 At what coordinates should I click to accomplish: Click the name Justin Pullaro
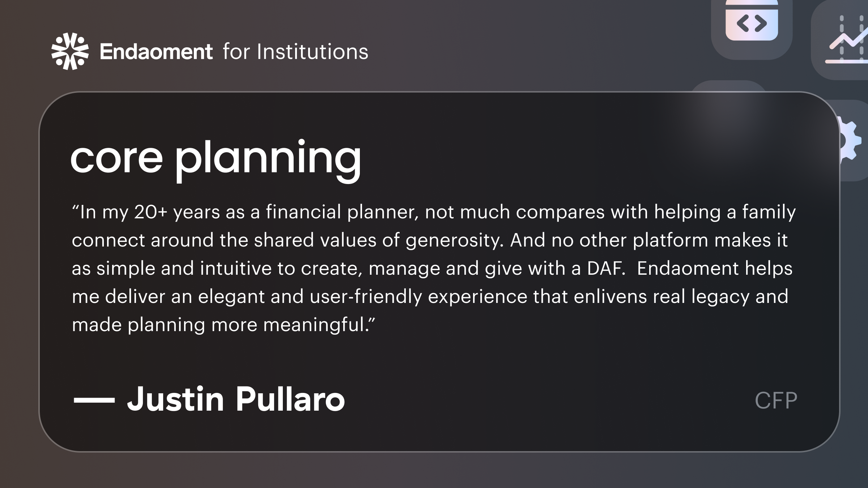point(236,399)
